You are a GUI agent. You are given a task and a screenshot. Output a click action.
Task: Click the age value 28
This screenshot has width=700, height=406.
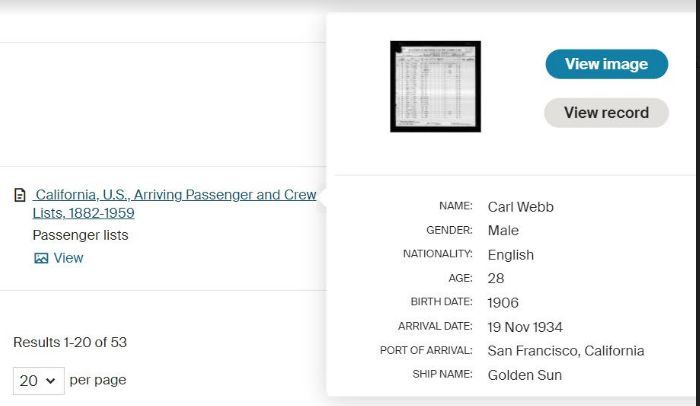pos(496,279)
